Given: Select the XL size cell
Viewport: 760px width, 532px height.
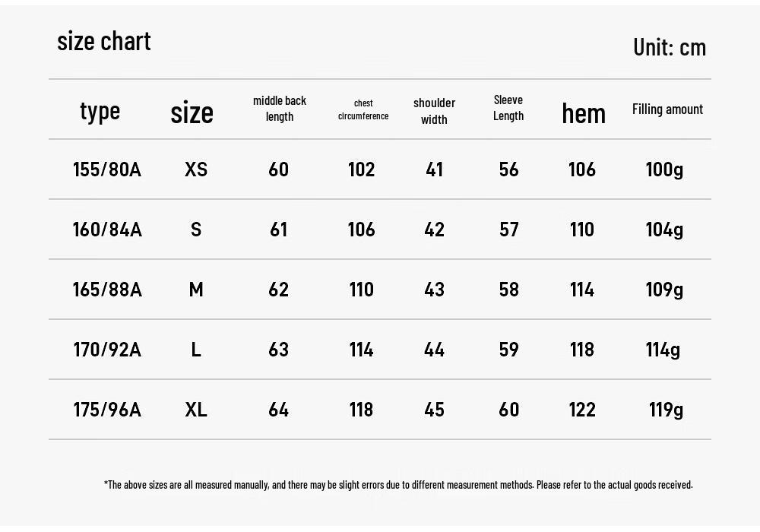Looking at the screenshot, I should 196,410.
